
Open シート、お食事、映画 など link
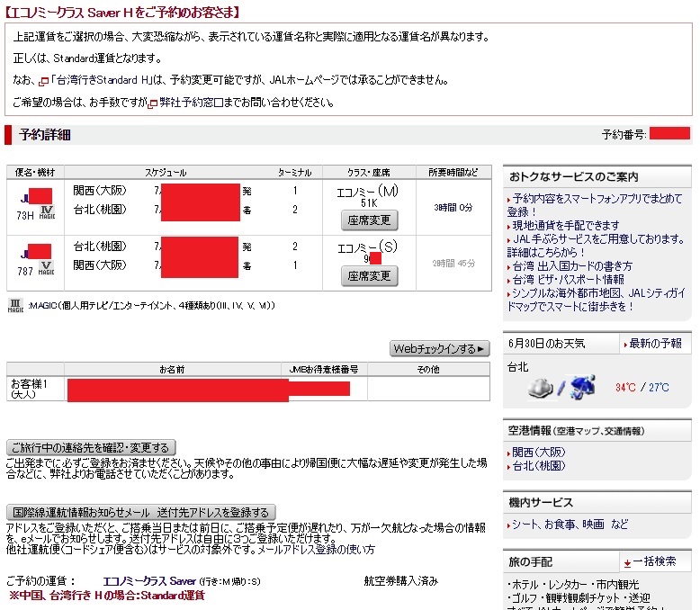pos(570,525)
